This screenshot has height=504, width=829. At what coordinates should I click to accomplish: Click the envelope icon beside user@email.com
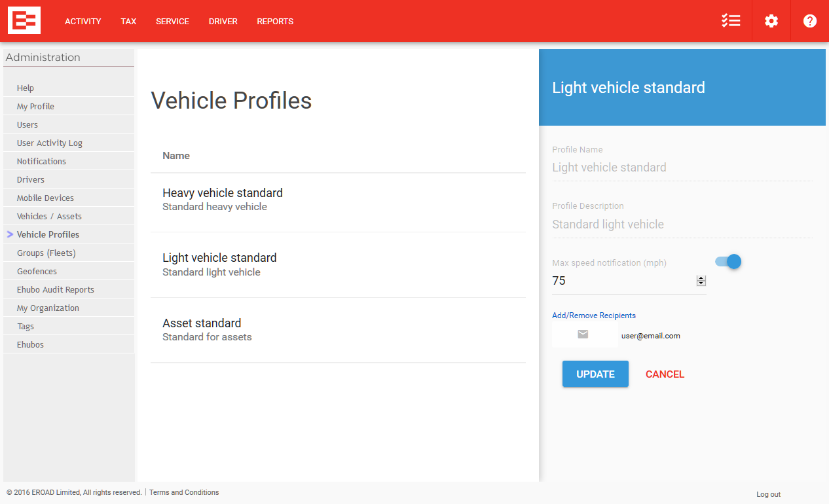[x=582, y=334]
